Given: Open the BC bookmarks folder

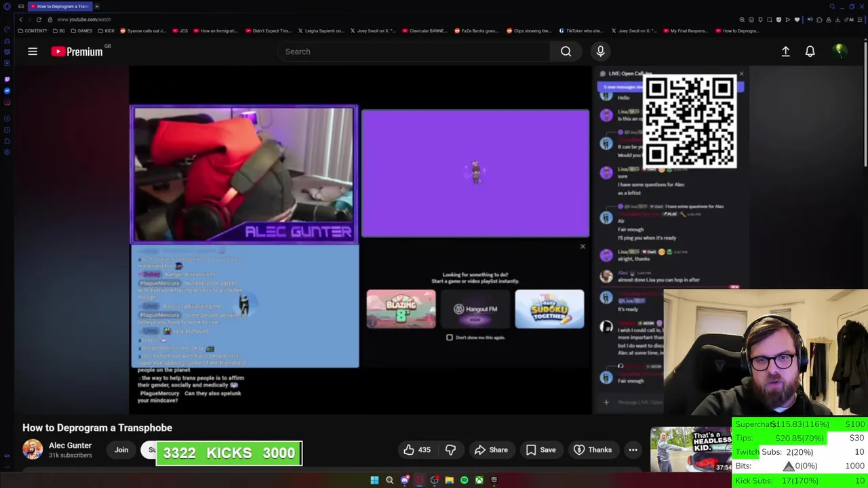Looking at the screenshot, I should coord(59,30).
